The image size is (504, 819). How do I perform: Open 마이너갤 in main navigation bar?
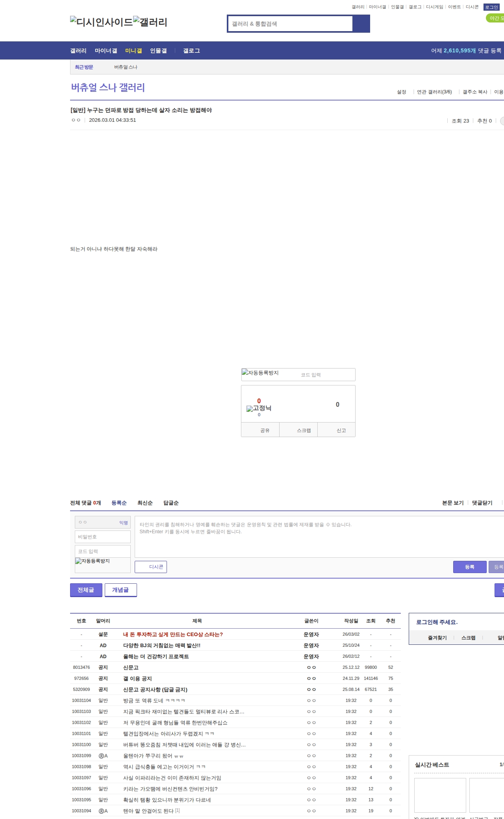[x=106, y=50]
